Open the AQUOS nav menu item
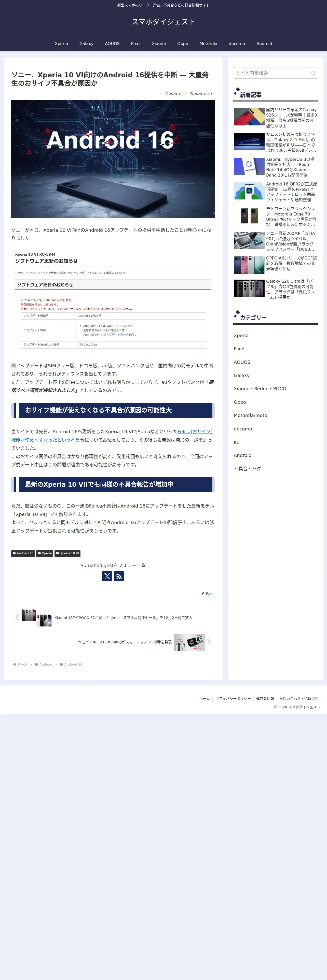Image resolution: width=327 pixels, height=980 pixels. [x=112, y=44]
